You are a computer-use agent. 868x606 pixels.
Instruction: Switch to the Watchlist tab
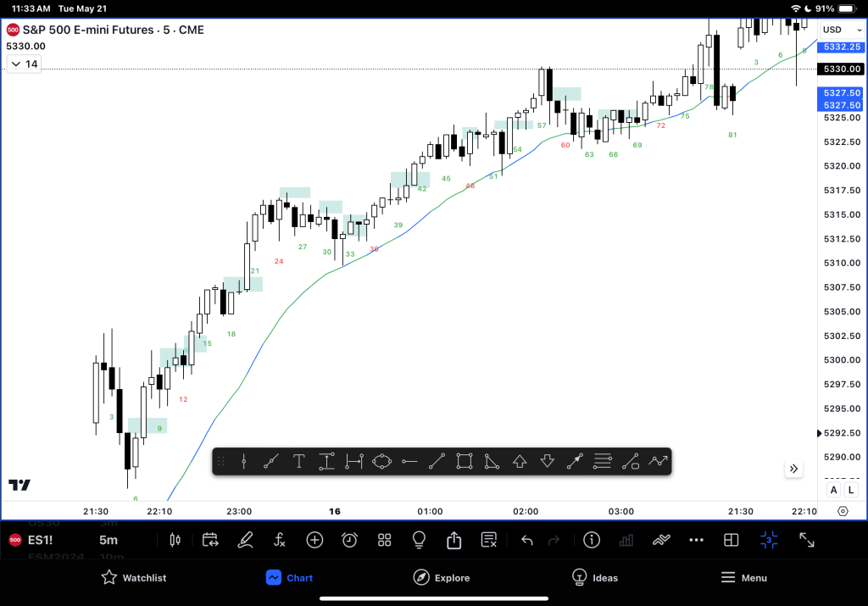[133, 577]
